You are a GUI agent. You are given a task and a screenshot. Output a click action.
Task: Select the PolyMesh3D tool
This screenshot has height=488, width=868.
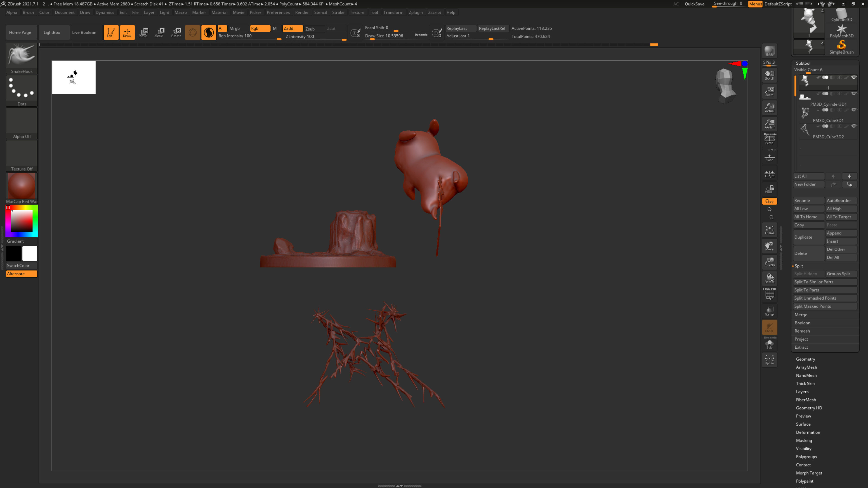click(841, 31)
